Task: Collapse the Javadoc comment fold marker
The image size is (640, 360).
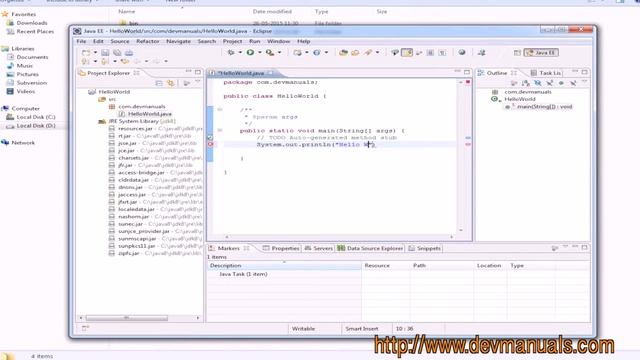Action: 220,109
